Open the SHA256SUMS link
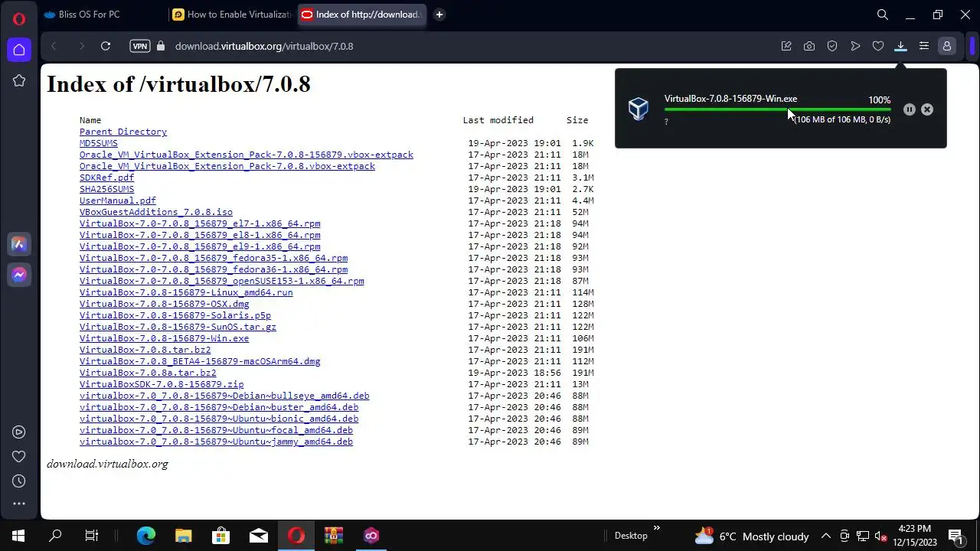This screenshot has width=980, height=551. tap(106, 189)
